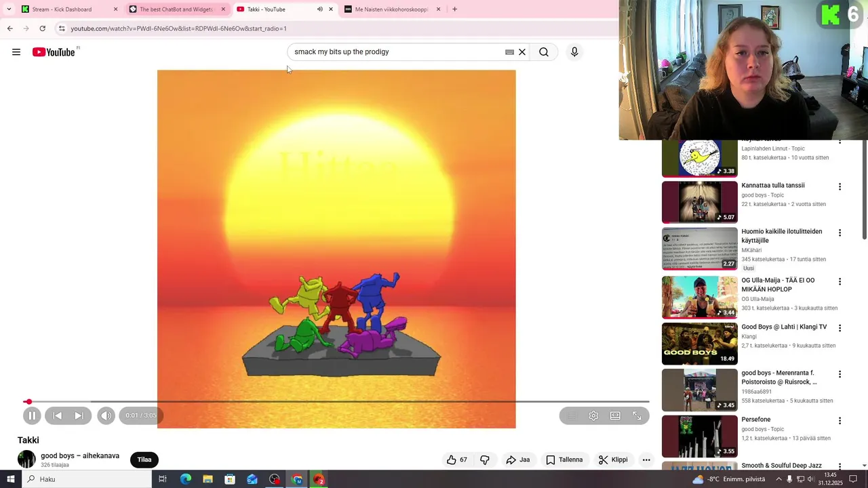Play the Good Boys @ Lahti thumbnail
The height and width of the screenshot is (488, 868).
click(699, 344)
